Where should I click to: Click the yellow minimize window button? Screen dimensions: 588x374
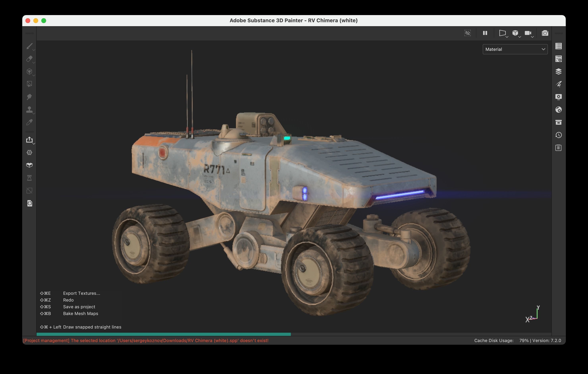pos(36,21)
